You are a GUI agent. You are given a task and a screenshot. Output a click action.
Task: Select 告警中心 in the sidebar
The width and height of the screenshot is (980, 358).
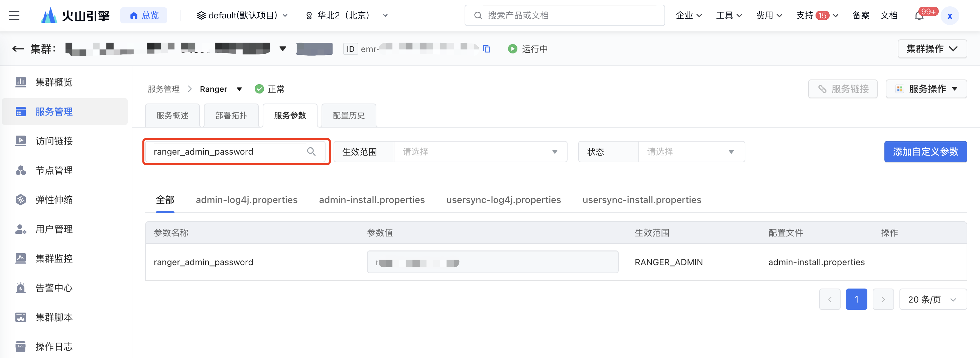(65, 288)
